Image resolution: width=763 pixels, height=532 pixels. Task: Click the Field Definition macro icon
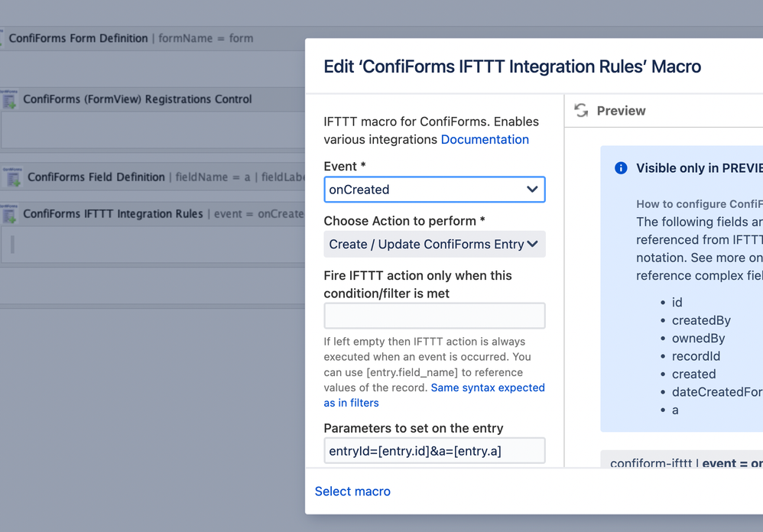[x=13, y=177]
